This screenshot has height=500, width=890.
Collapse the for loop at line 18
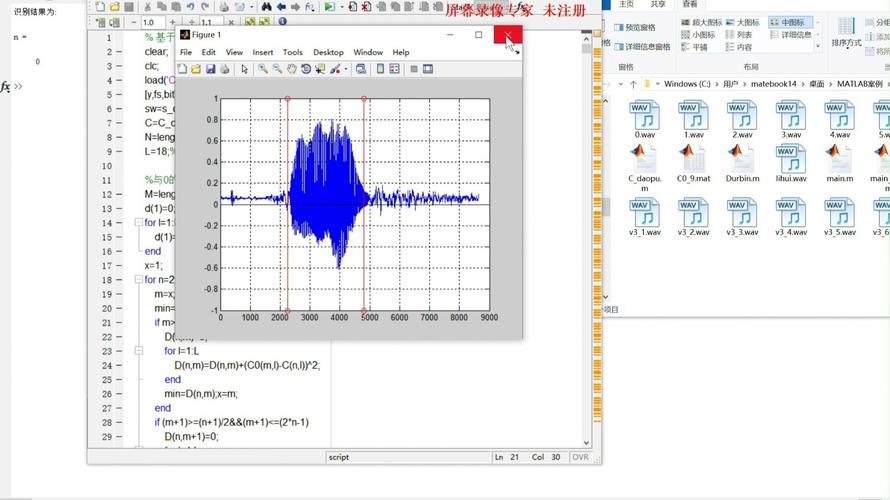coord(138,279)
